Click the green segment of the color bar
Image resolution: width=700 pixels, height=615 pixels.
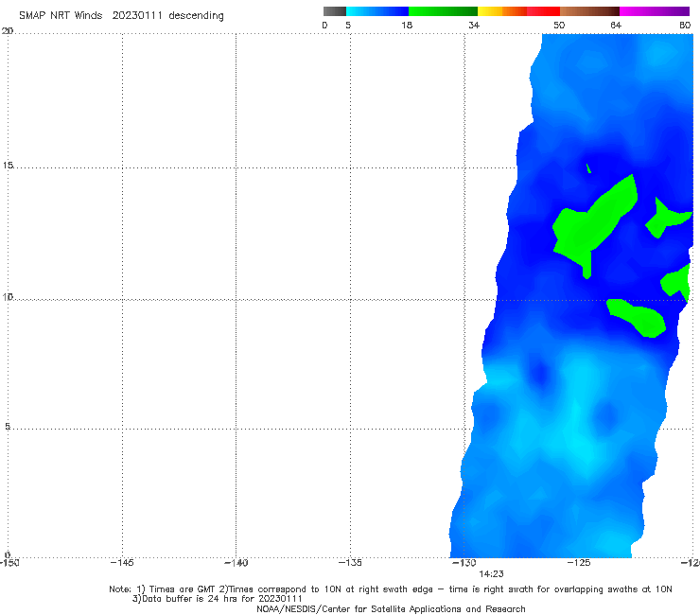[x=444, y=11]
